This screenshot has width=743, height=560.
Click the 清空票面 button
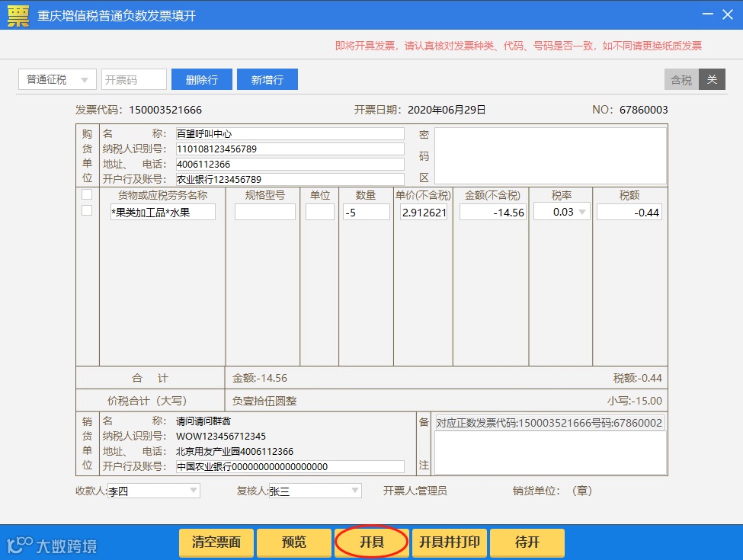click(216, 542)
